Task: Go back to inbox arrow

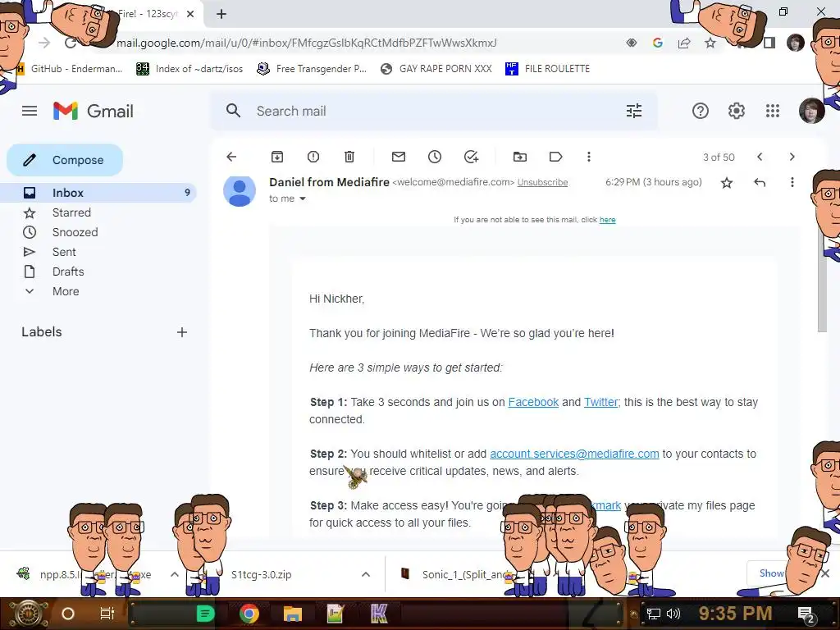Action: (231, 157)
